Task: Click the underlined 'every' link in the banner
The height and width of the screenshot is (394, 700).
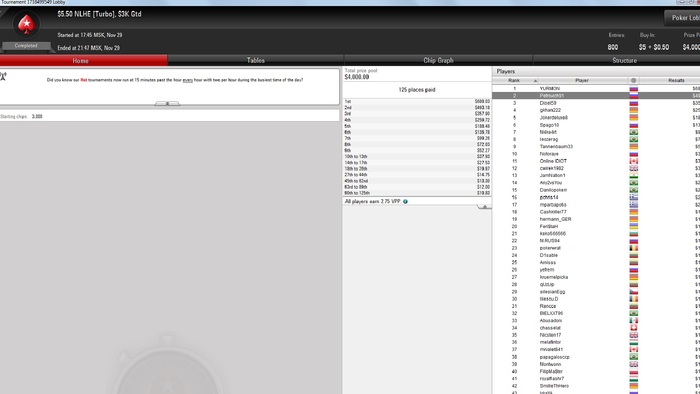Action: 188,80
